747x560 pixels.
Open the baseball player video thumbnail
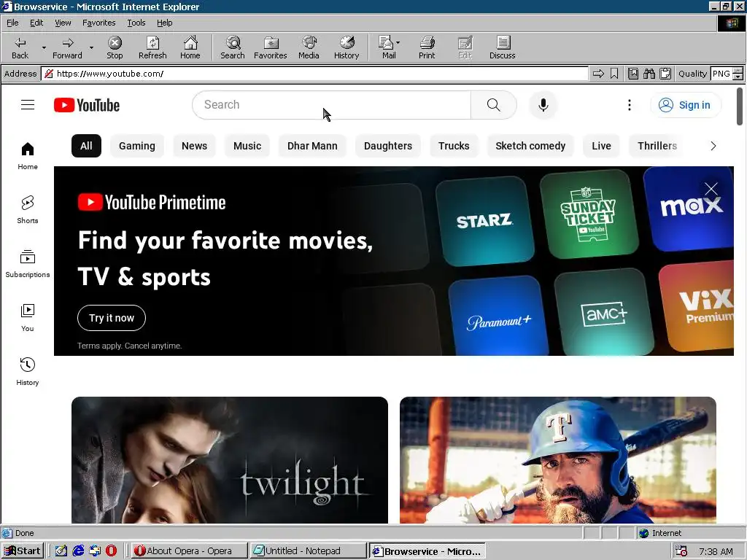[x=558, y=460]
